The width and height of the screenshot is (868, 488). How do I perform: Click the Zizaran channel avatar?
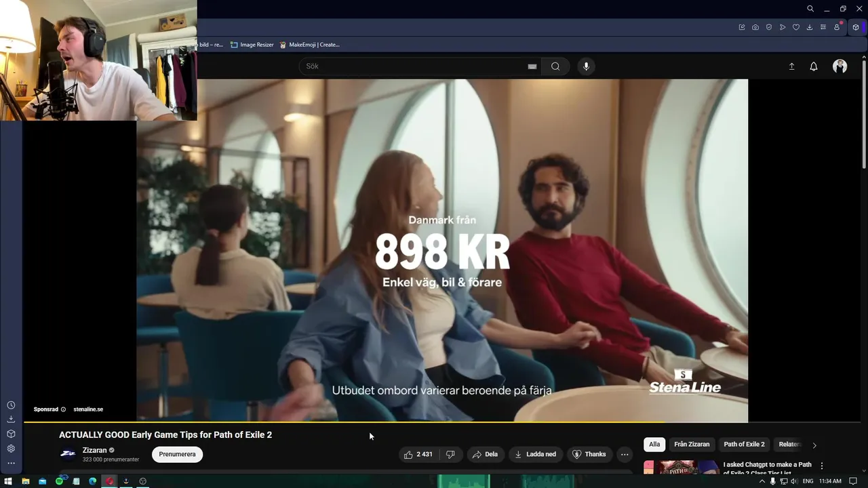click(x=68, y=454)
